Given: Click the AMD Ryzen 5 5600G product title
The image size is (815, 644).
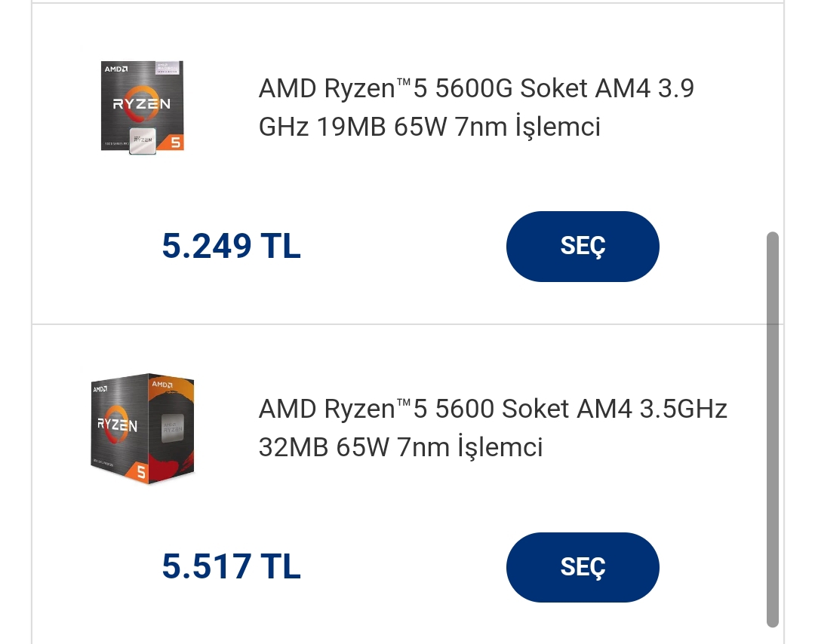Looking at the screenshot, I should 476,107.
